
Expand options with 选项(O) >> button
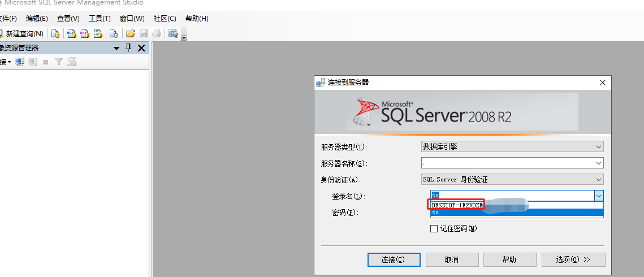[x=573, y=260]
